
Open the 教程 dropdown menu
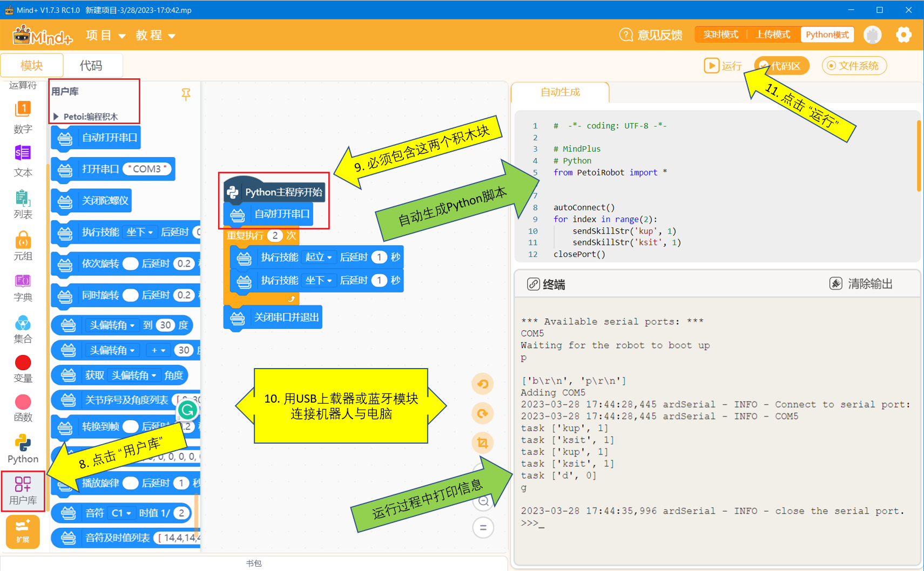(x=156, y=36)
